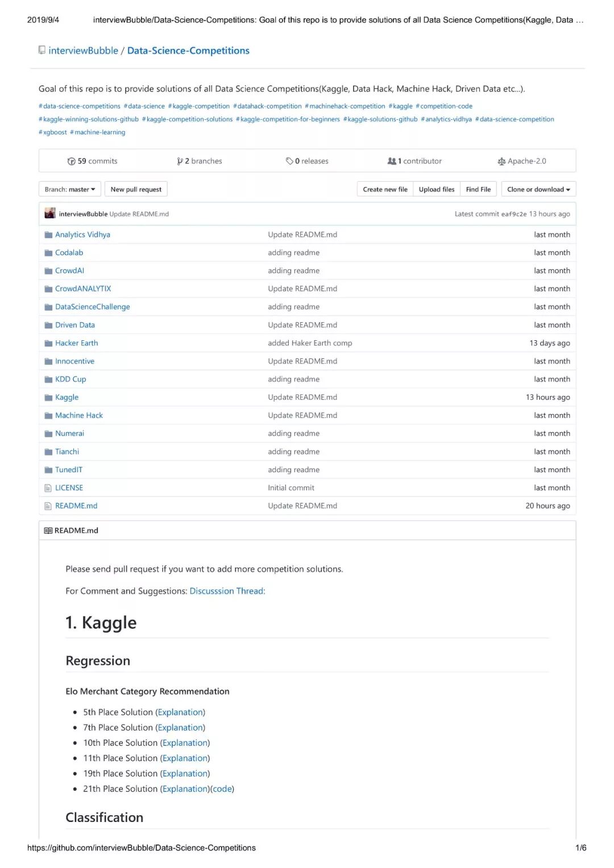Open the README.md file link in list
The image size is (614, 868).
(76, 506)
